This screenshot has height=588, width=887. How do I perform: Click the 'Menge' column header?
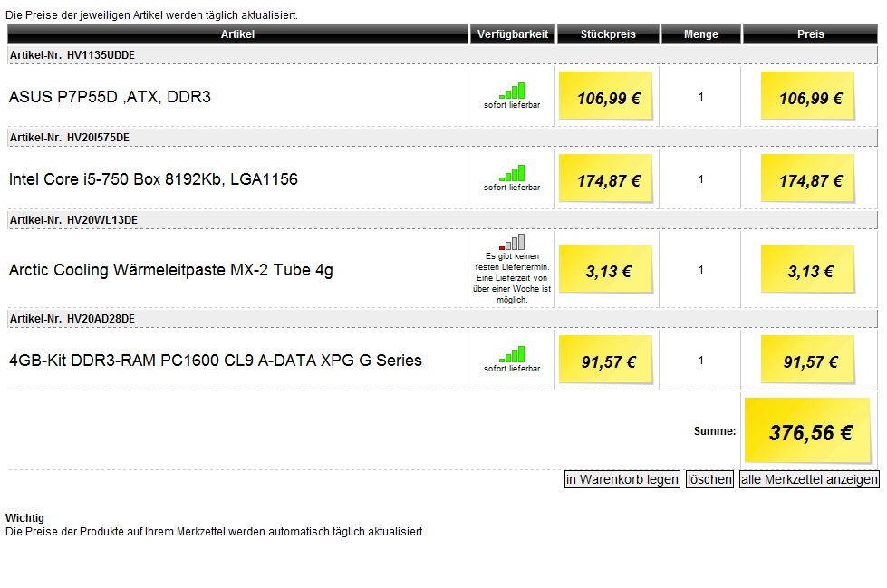click(701, 34)
